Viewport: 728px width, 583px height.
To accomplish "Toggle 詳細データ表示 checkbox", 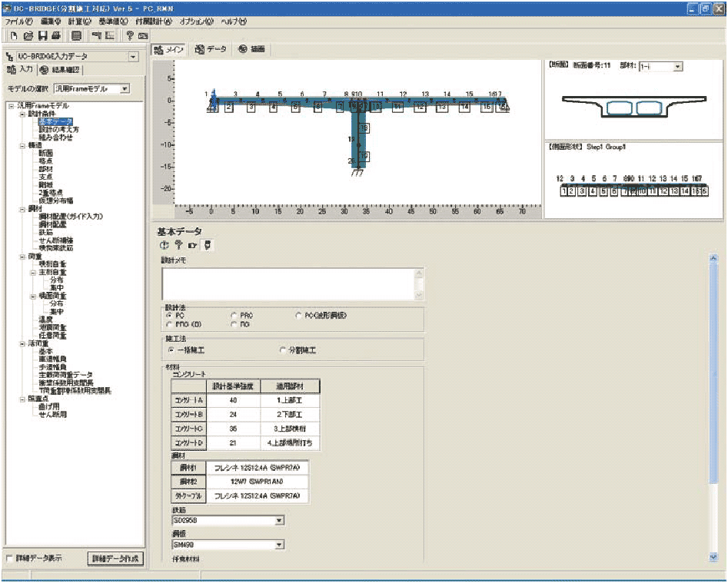I will 10,558.
